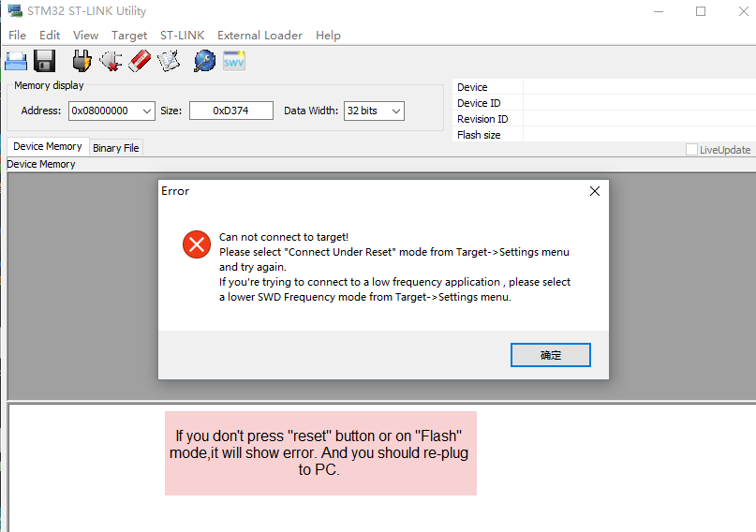Close the Error dialog with X
The width and height of the screenshot is (756, 532).
(595, 191)
